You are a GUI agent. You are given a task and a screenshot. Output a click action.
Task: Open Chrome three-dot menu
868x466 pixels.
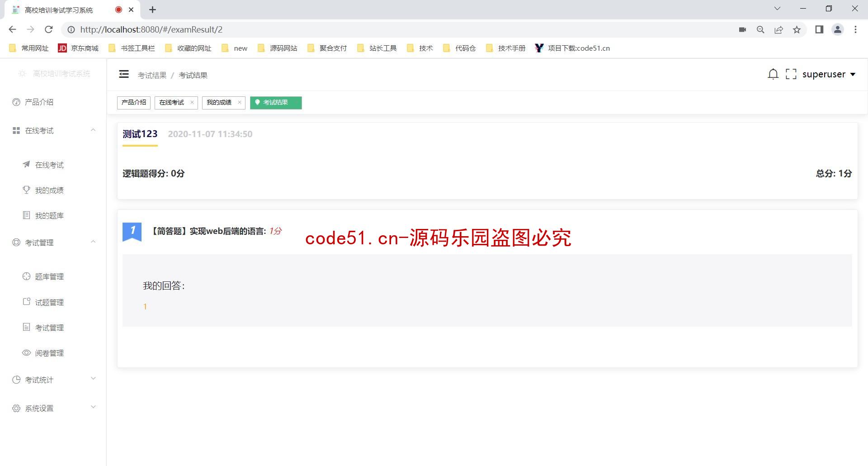[855, 29]
